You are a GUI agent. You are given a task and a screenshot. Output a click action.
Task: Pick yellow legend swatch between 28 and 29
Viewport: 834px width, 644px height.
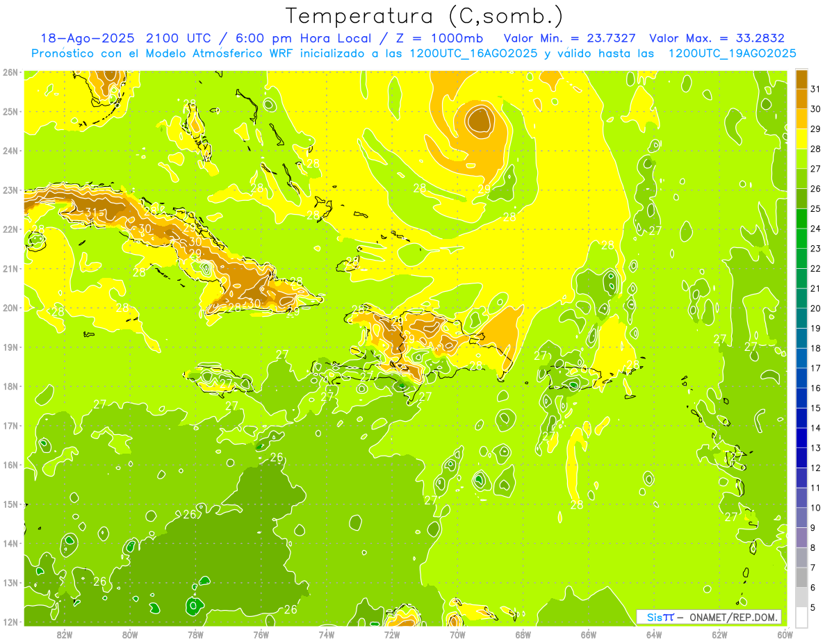(x=801, y=139)
